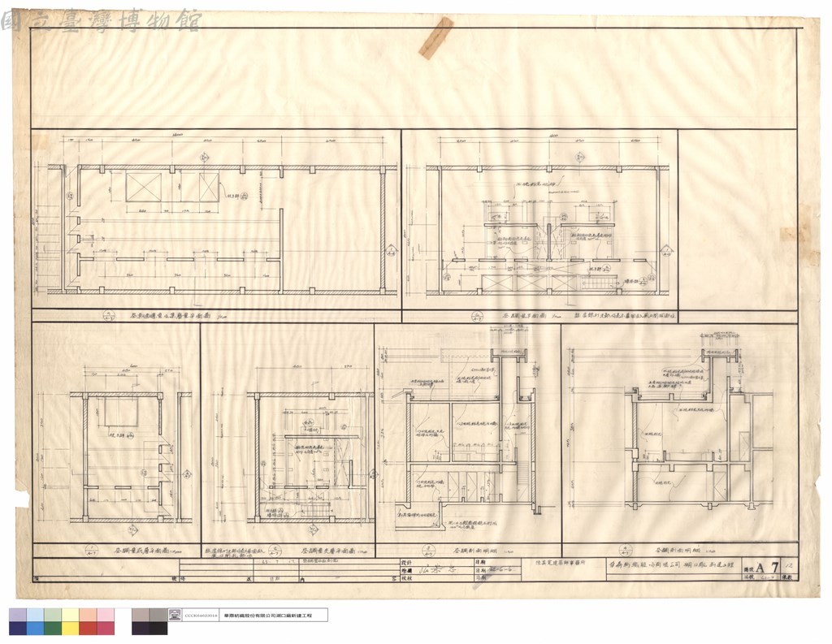Click the small emblem icon beside catalog number
The width and height of the screenshot is (832, 644).
(x=175, y=616)
